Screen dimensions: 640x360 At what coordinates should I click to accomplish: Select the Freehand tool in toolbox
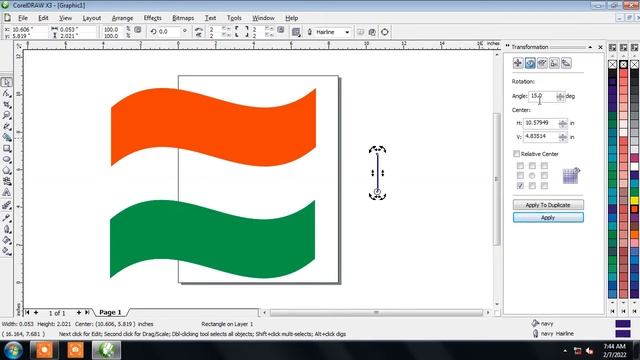click(7, 127)
